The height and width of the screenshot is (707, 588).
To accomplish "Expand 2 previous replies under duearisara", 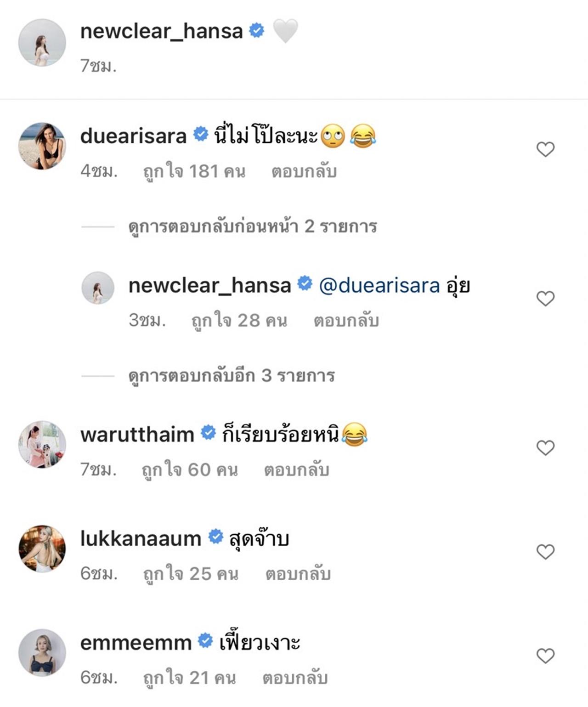I will pyautogui.click(x=252, y=226).
